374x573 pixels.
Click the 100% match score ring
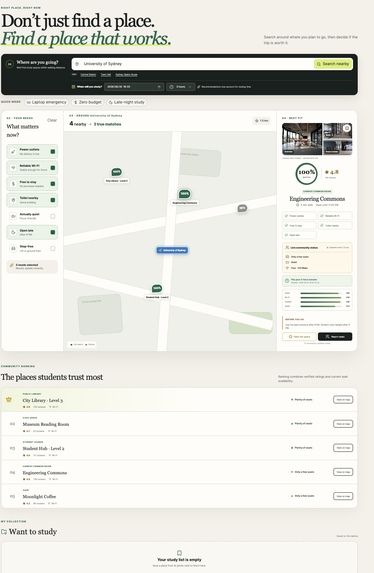pos(306,174)
